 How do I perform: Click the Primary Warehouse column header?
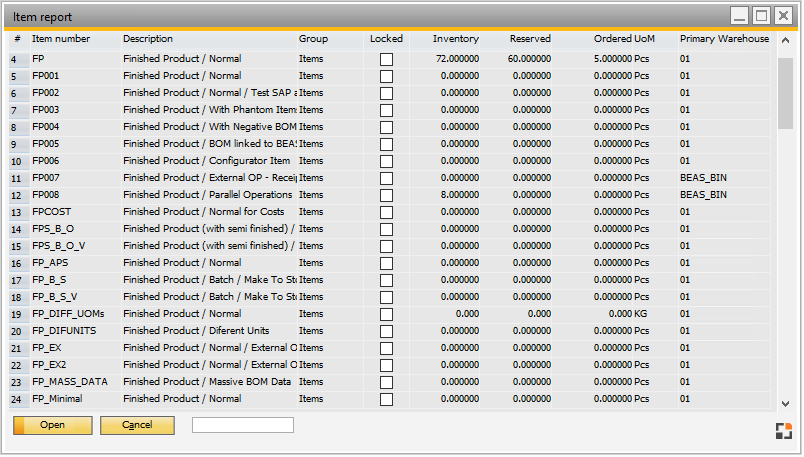click(x=724, y=39)
